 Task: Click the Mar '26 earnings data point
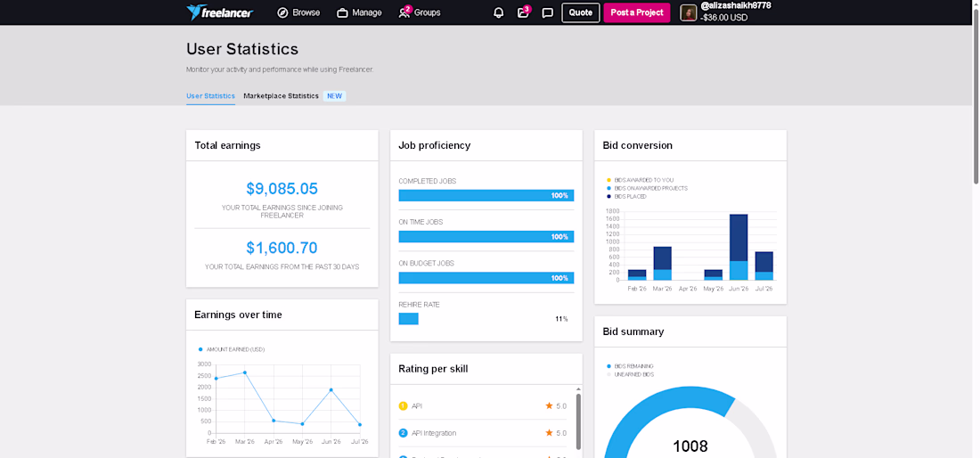click(245, 372)
